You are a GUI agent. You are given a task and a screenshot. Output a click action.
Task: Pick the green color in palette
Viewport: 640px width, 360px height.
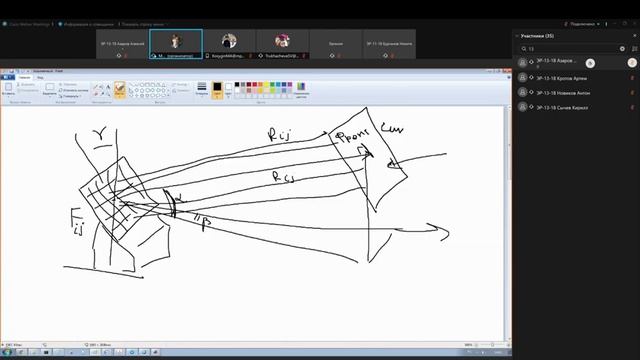click(272, 84)
